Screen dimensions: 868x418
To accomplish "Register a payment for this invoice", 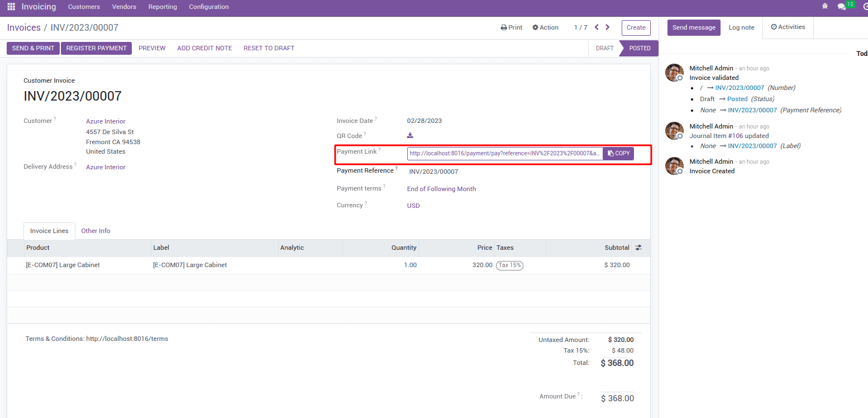I will [x=96, y=48].
